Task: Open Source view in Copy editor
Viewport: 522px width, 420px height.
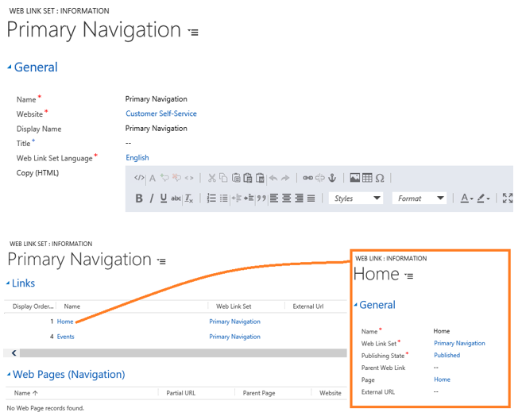Action: pyautogui.click(x=139, y=178)
